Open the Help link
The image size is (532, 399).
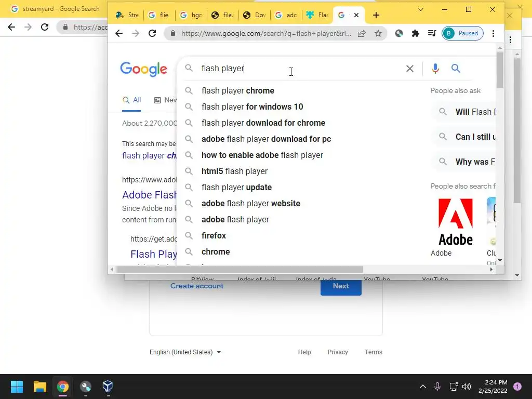pyautogui.click(x=304, y=352)
